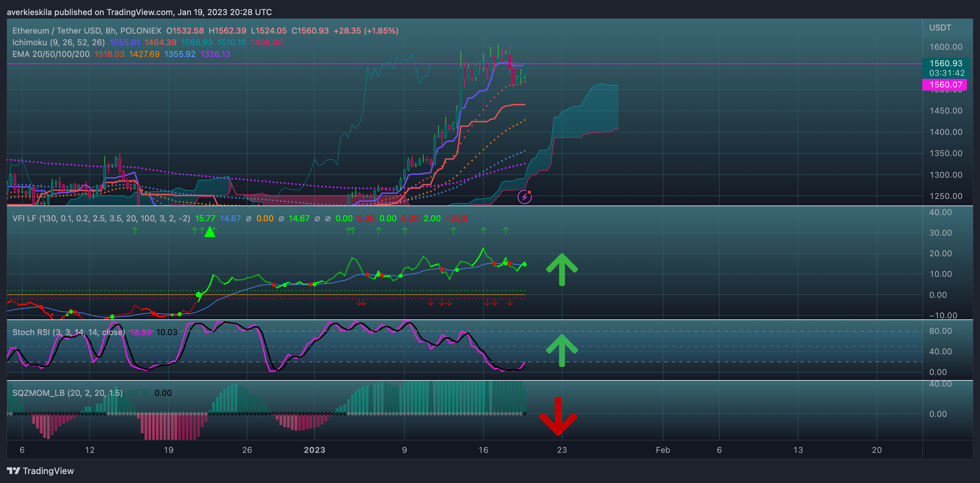Click the published-on TradingView.com caption text
Image resolution: width=980 pixels, height=483 pixels.
coord(139,12)
